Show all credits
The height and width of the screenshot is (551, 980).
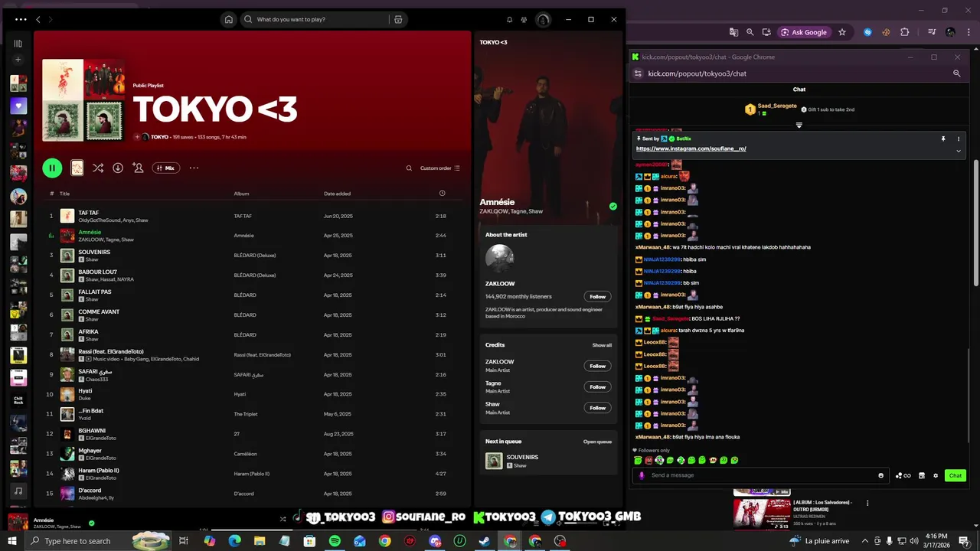pos(602,345)
